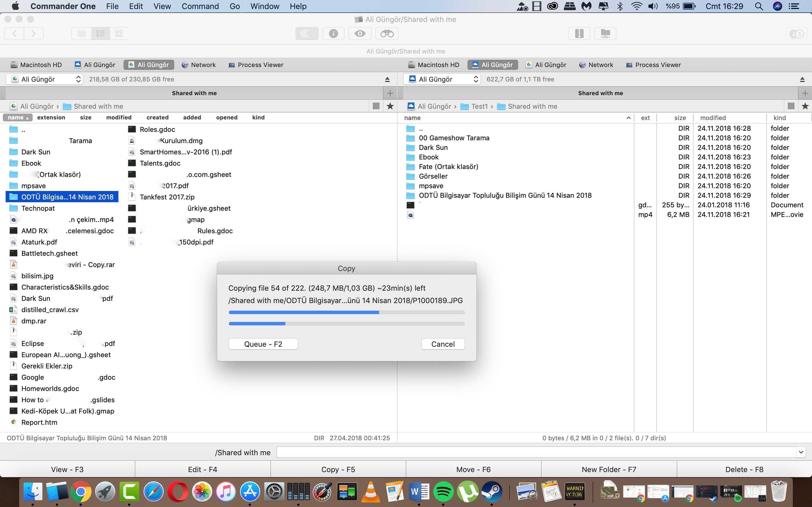
Task: Open left panel drive dropdown Ali Güngör
Action: coord(45,79)
